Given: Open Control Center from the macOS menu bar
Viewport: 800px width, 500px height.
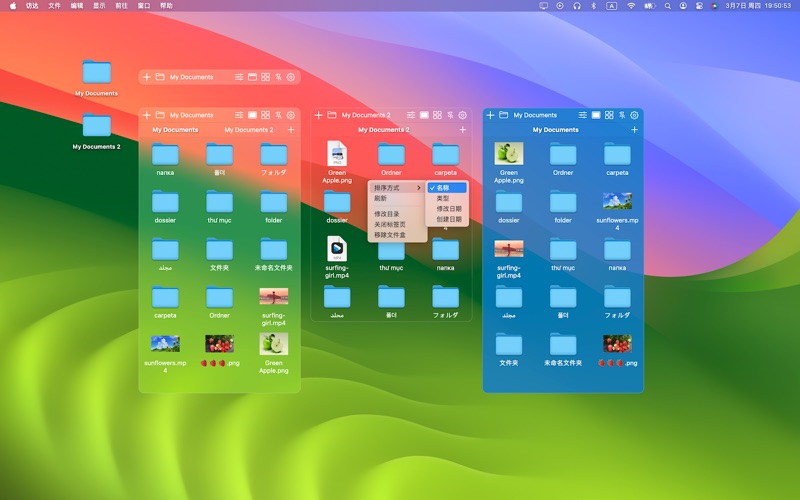Looking at the screenshot, I should (x=698, y=6).
